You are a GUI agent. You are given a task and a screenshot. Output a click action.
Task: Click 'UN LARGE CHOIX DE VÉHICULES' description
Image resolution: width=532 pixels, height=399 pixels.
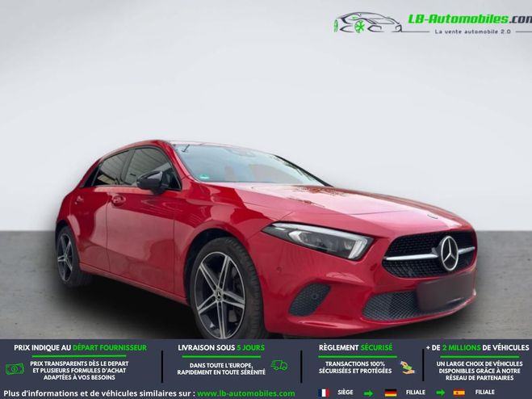click(480, 371)
